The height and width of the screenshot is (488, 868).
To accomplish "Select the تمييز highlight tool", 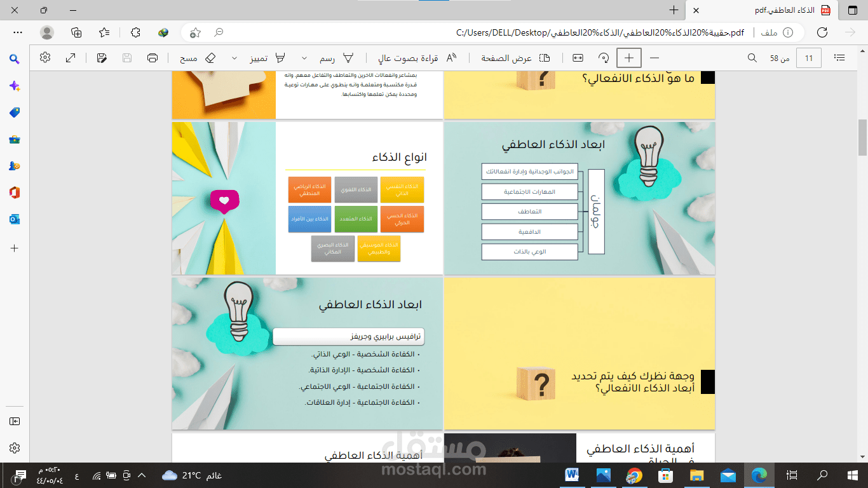I will [x=268, y=58].
